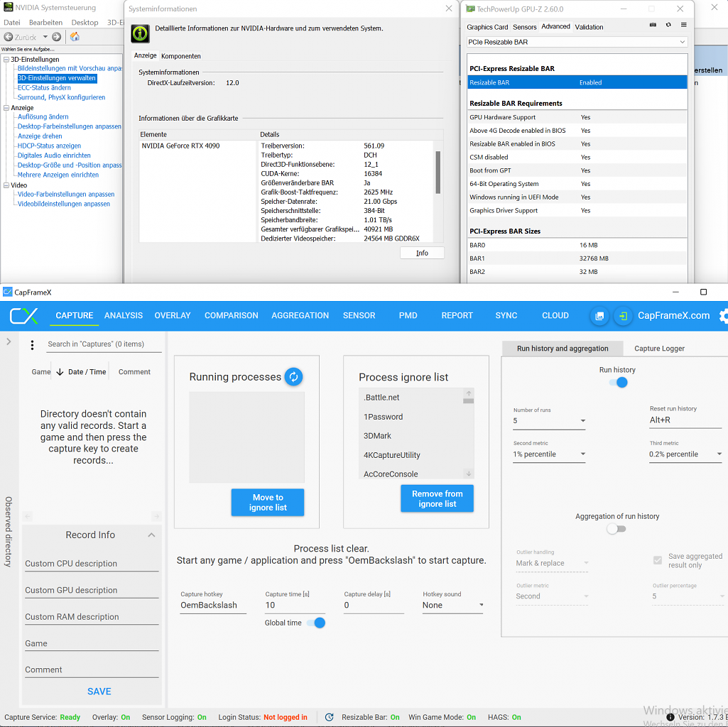
Task: Collapse Video tree node
Action: pos(6,185)
